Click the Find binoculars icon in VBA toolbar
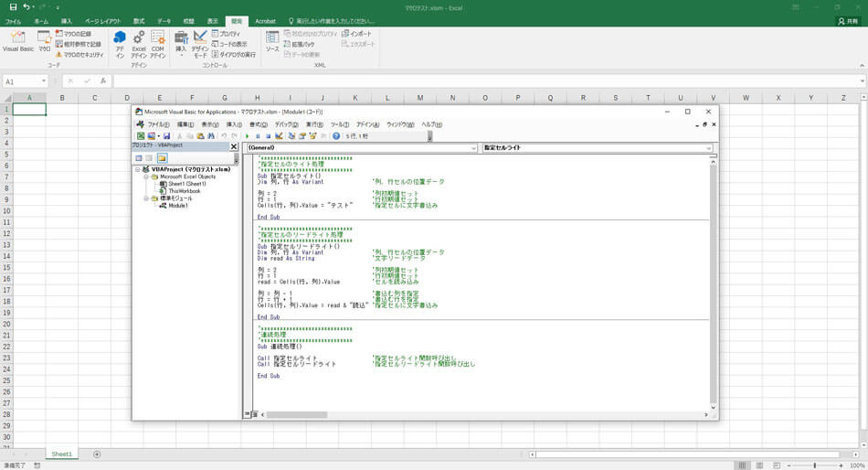This screenshot has height=470, width=868. pyautogui.click(x=211, y=136)
